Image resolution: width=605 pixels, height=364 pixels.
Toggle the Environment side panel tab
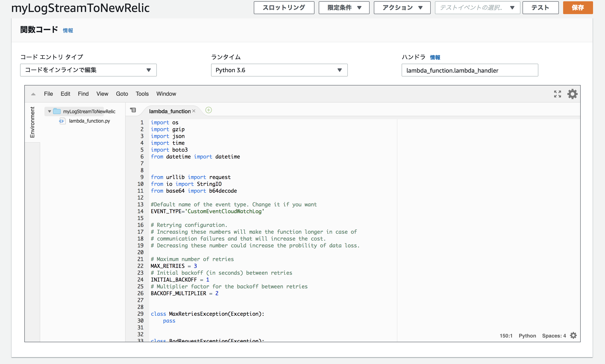tap(32, 122)
